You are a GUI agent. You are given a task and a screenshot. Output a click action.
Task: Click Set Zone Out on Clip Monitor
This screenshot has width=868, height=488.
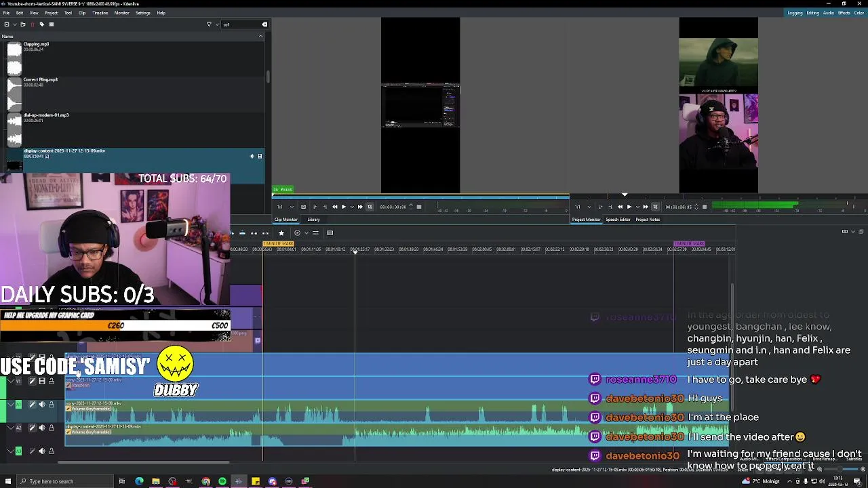click(325, 207)
